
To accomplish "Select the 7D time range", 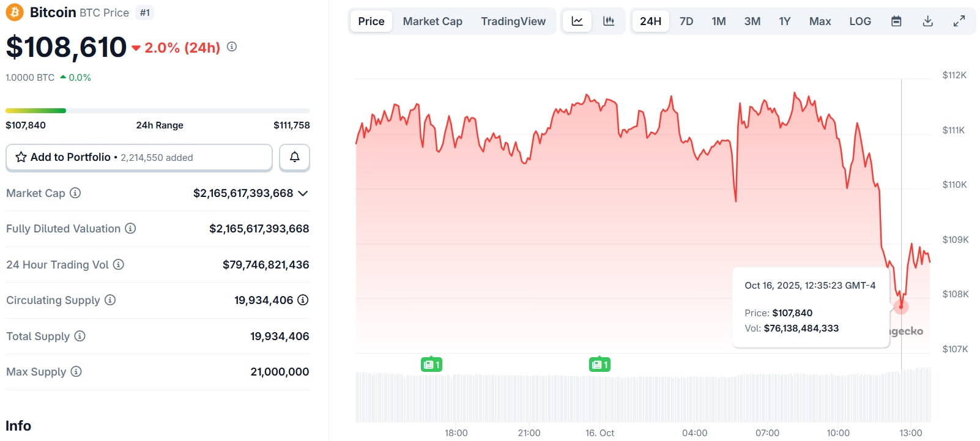I will click(x=686, y=21).
